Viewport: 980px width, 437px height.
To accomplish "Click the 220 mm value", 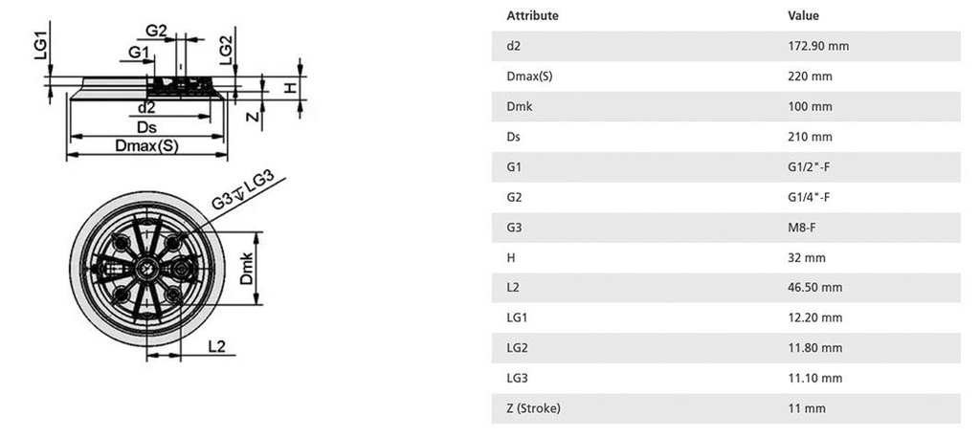I will (808, 76).
